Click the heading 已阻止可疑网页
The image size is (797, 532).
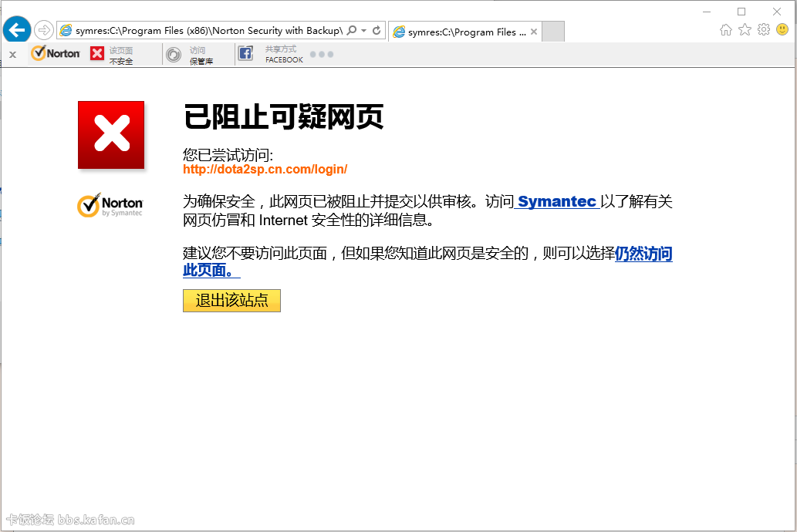(283, 117)
